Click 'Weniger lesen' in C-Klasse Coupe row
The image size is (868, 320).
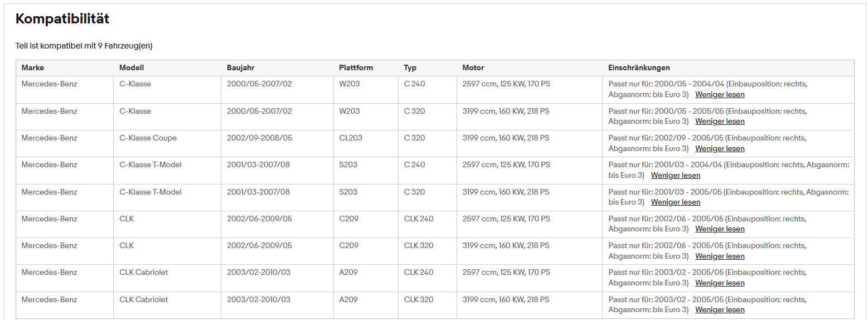click(x=720, y=148)
